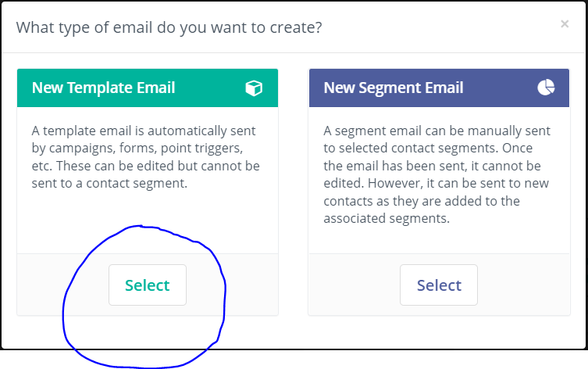This screenshot has width=588, height=369.
Task: Click the phrase "point triggers" in template text
Action: tap(201, 149)
